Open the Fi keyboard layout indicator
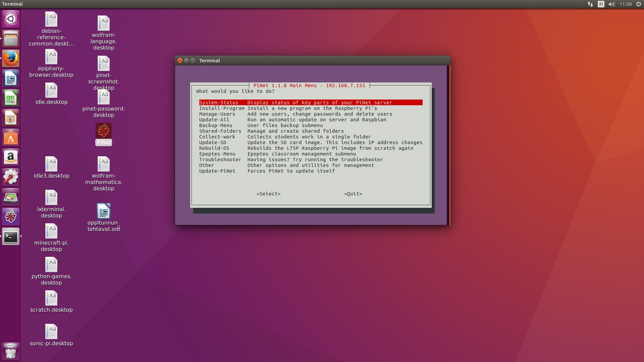The width and height of the screenshot is (644, 362). coord(601,4)
